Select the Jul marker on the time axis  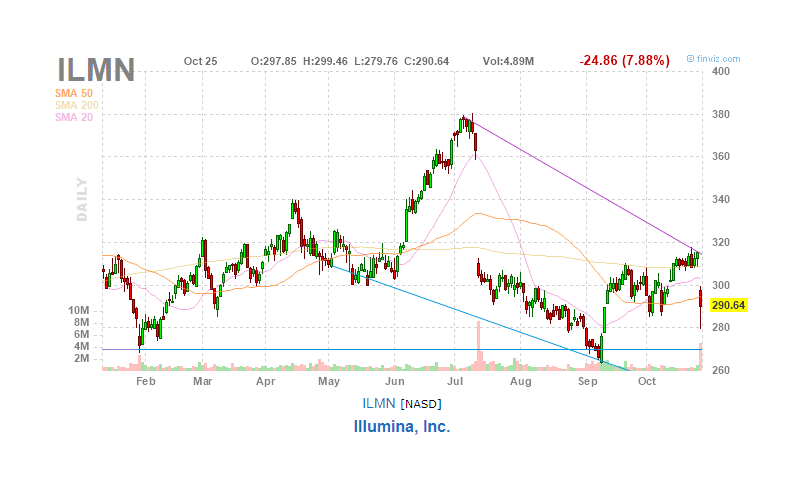(456, 381)
